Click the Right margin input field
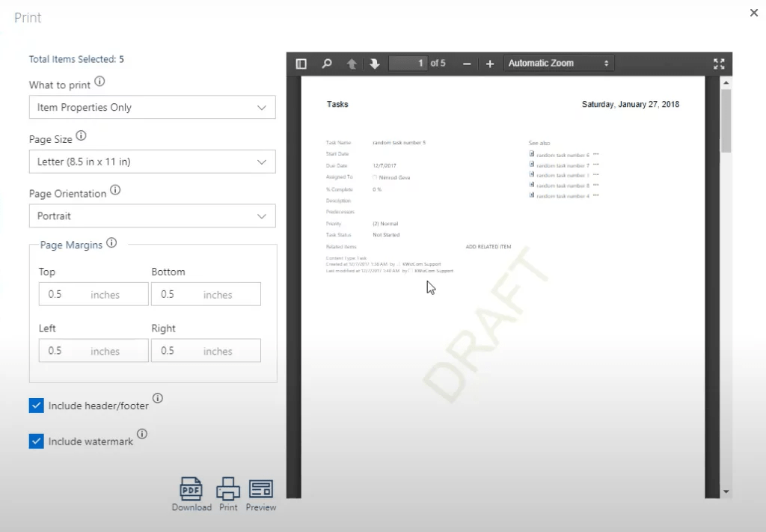 coord(206,351)
